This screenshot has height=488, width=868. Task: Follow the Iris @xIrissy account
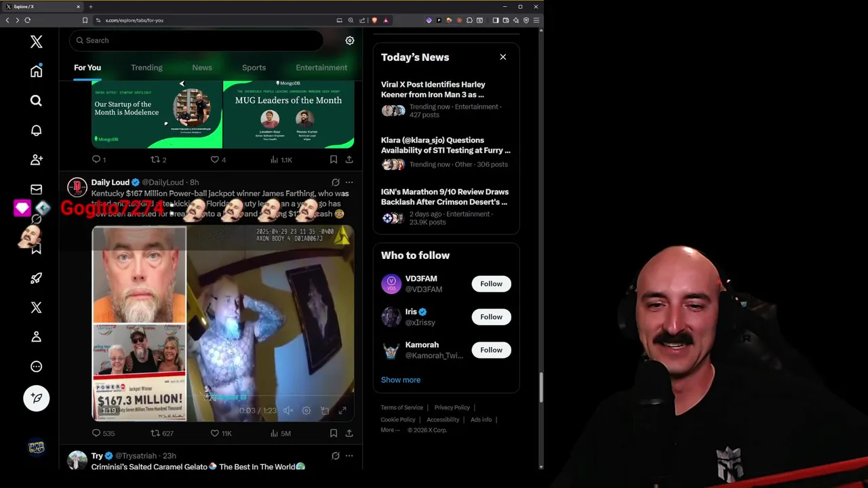[x=492, y=317]
